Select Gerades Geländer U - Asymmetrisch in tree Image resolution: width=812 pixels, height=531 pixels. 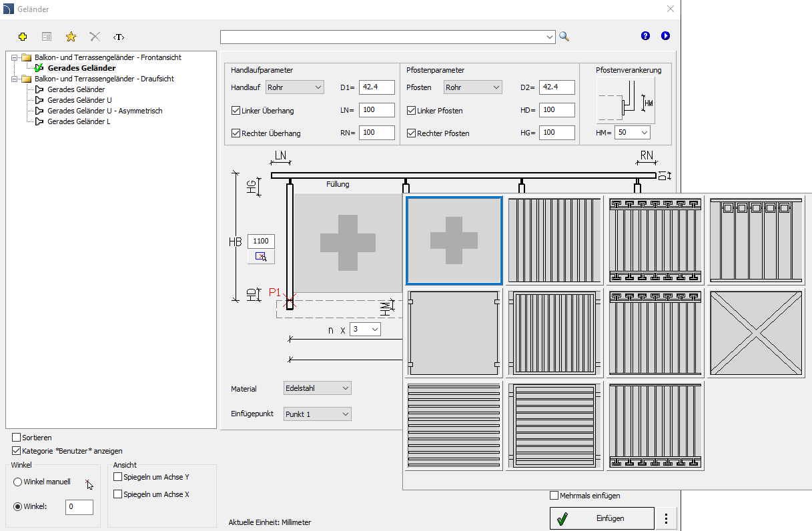(x=105, y=111)
